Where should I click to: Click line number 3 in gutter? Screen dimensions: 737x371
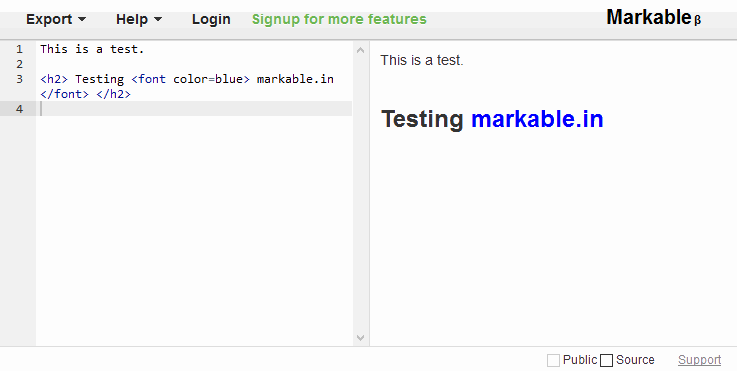[19, 79]
